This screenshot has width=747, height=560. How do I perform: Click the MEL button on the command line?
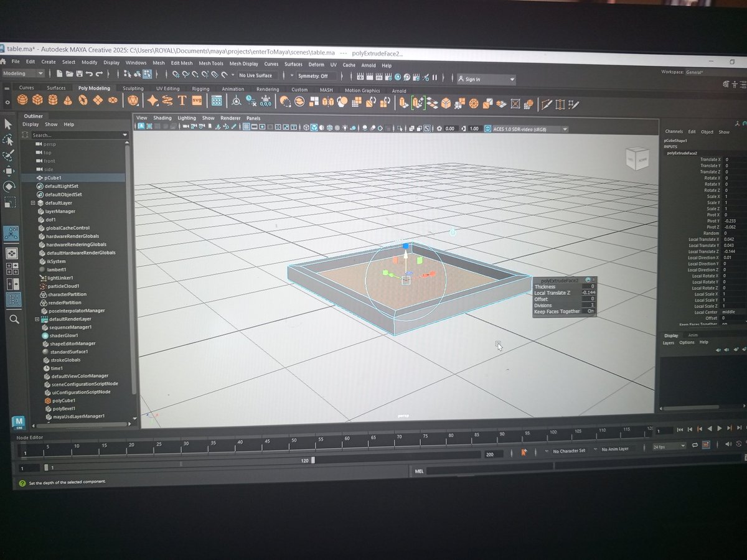[419, 471]
